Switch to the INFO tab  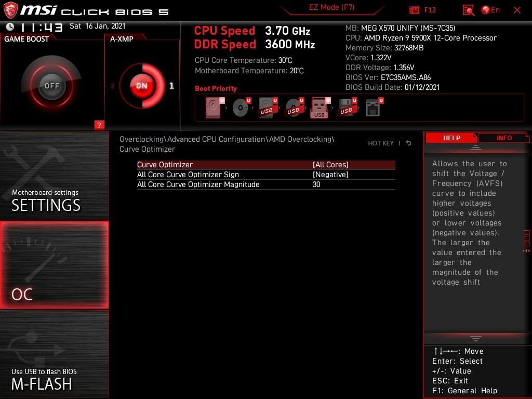[x=504, y=138]
